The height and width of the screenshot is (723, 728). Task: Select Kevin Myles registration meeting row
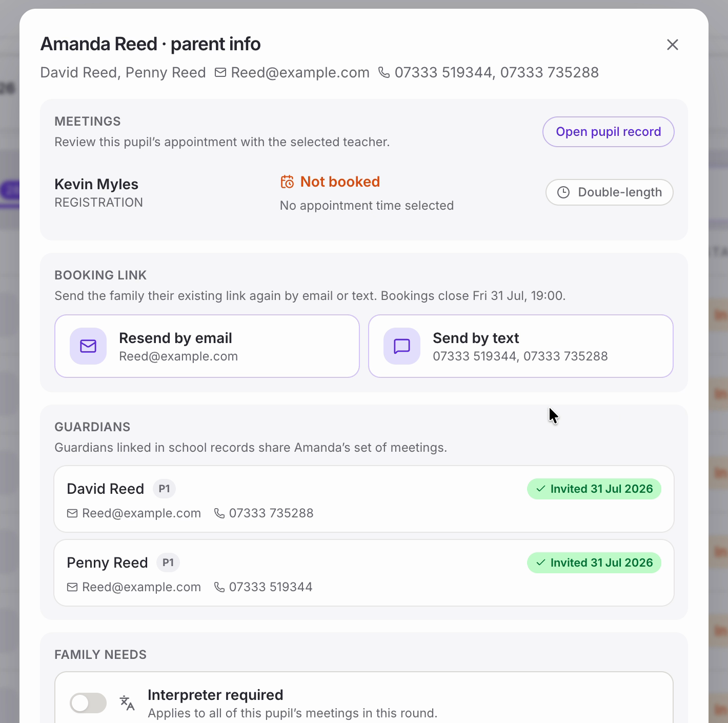tap(364, 193)
